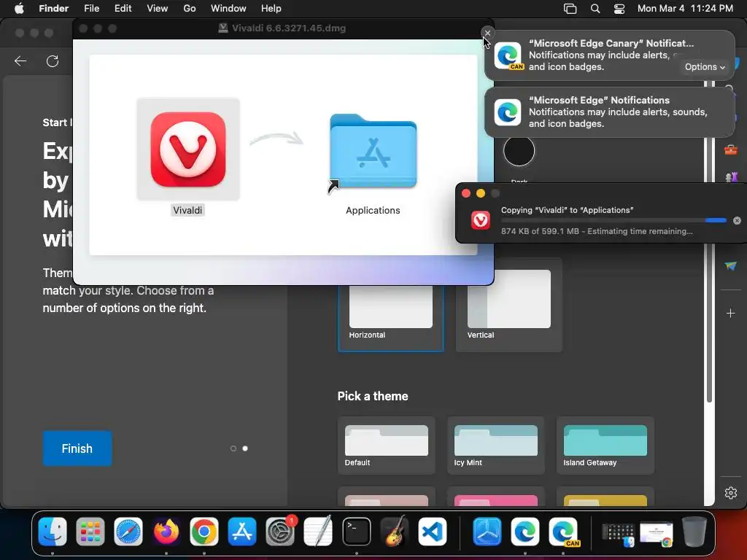
Task: Open the Microsoft Edge Notifications banner
Action: pos(609,112)
